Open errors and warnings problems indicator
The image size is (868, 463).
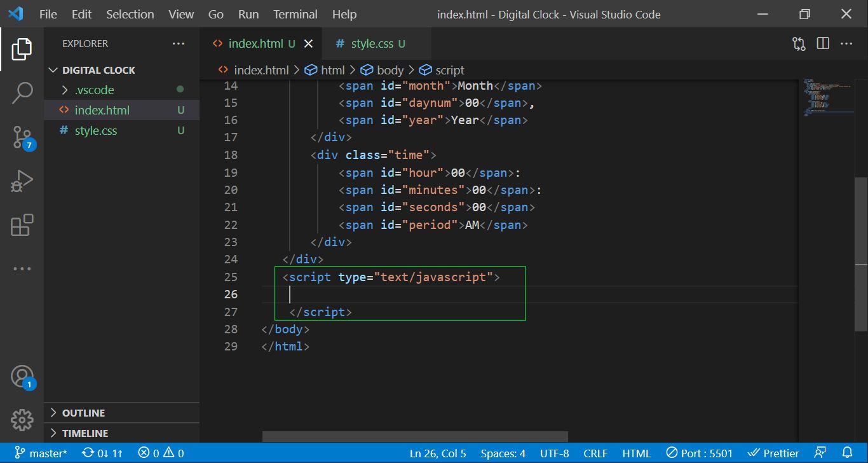(x=161, y=453)
